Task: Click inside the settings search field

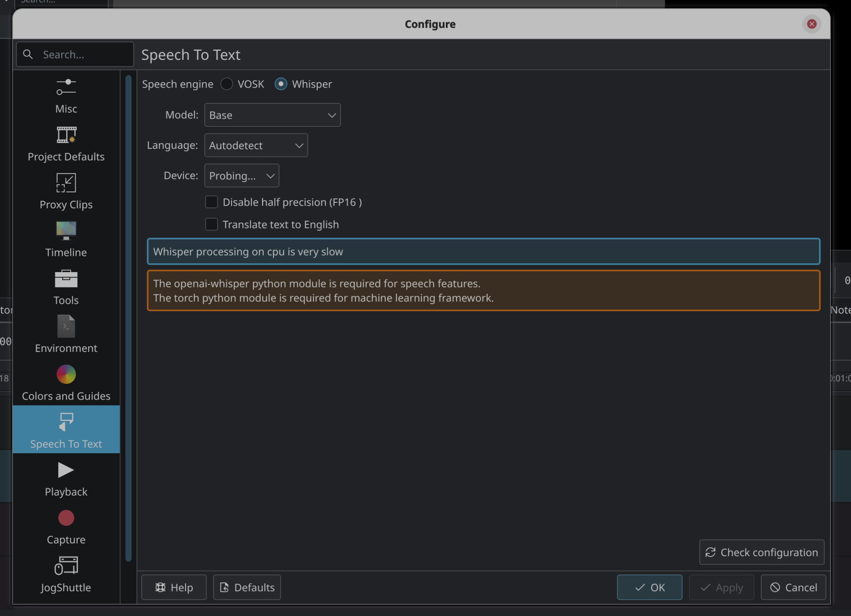Action: 74,54
